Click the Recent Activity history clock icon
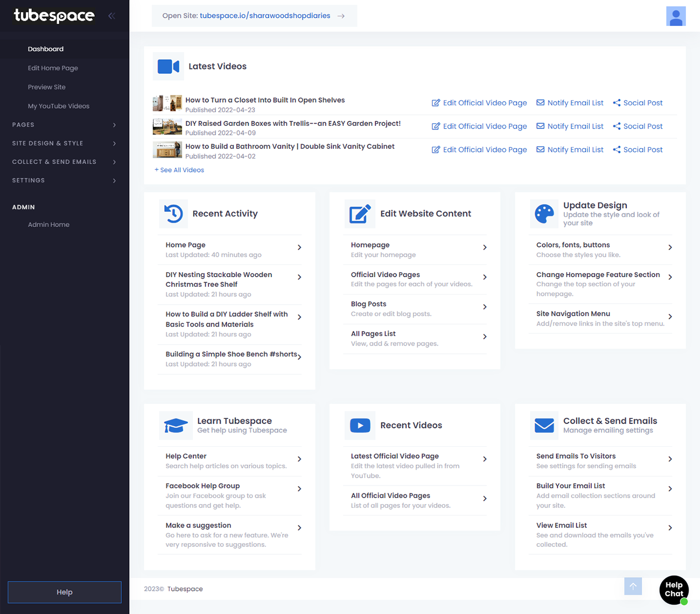 173,213
